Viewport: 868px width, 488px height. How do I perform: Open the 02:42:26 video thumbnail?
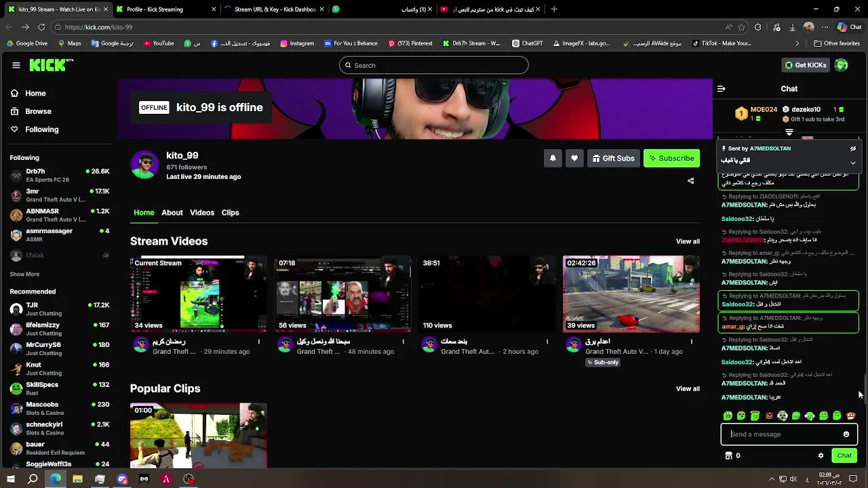coord(631,293)
